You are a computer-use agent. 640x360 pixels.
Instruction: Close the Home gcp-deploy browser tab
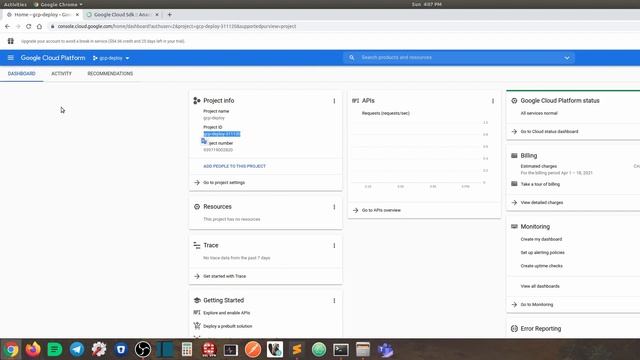tap(77, 15)
